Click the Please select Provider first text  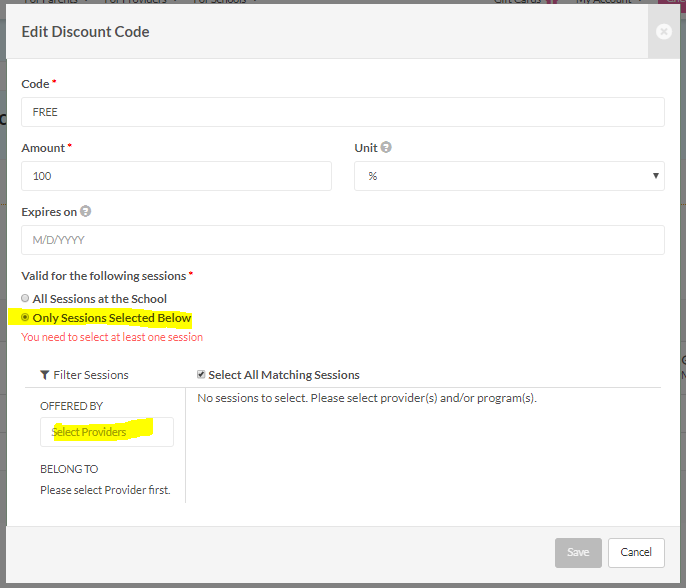pyautogui.click(x=105, y=490)
